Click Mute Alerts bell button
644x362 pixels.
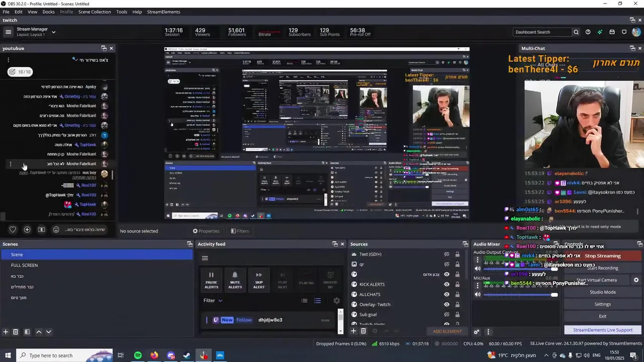click(x=235, y=280)
